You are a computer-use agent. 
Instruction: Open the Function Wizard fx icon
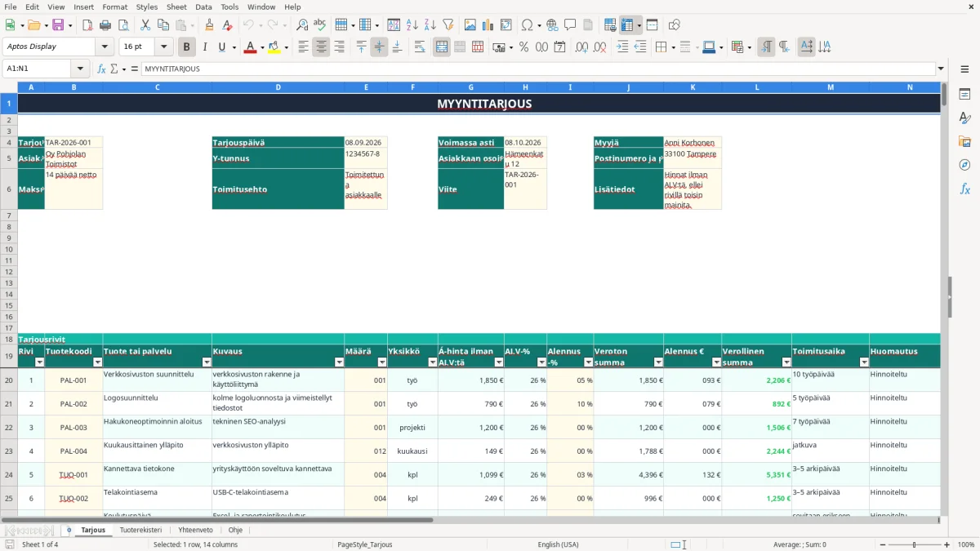101,69
